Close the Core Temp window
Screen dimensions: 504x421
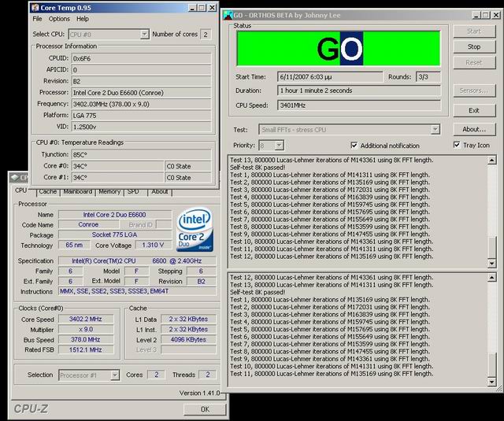click(212, 8)
